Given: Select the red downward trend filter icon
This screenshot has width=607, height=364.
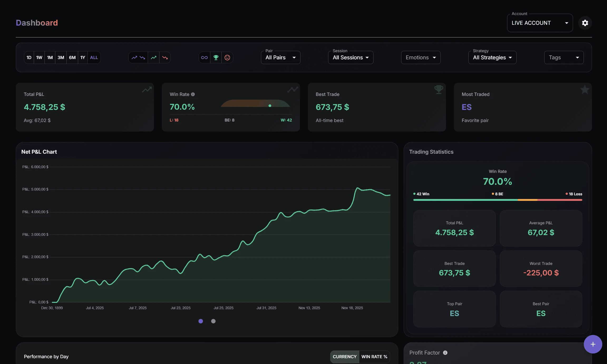Looking at the screenshot, I should [165, 57].
